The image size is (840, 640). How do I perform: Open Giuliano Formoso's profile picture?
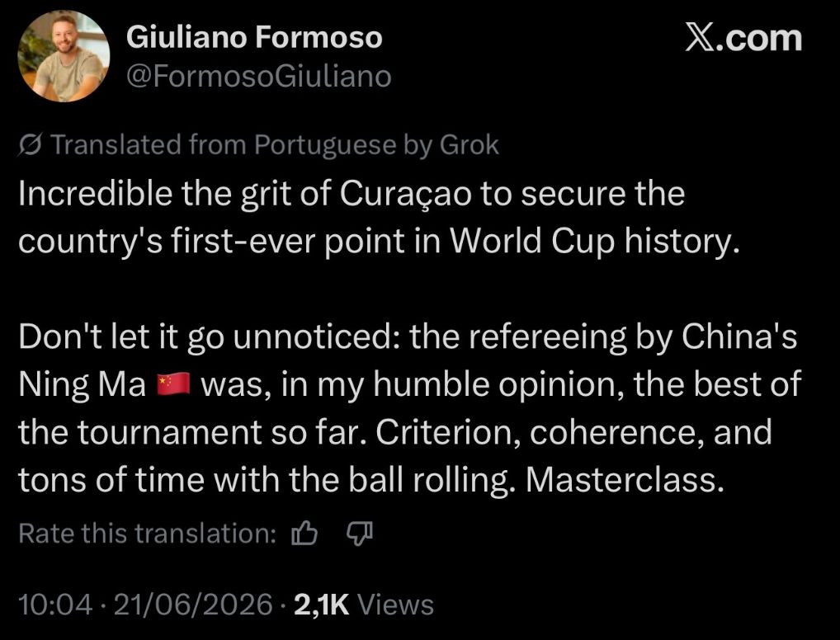[x=64, y=56]
